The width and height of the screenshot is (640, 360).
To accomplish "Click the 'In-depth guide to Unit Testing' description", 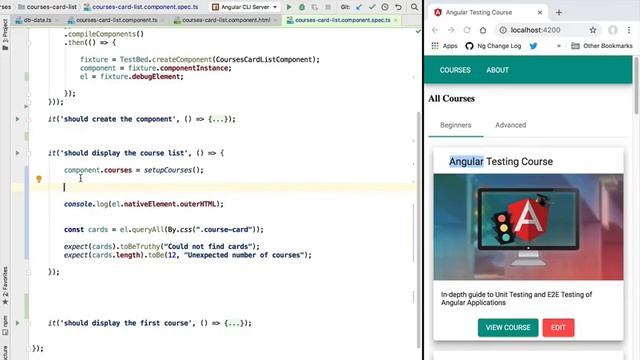I will coord(516,298).
